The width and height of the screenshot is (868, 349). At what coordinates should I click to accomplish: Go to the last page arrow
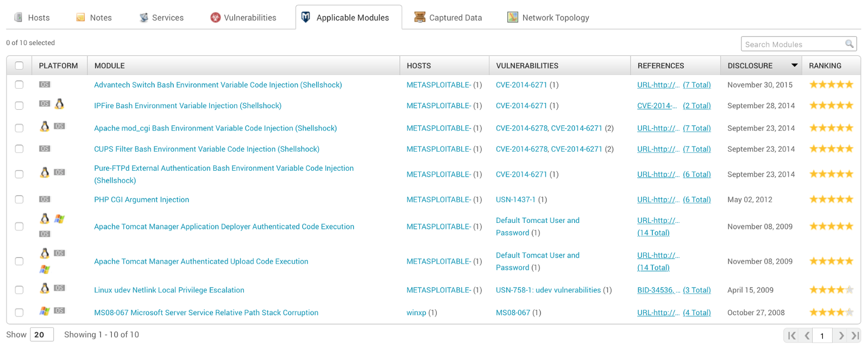[855, 335]
